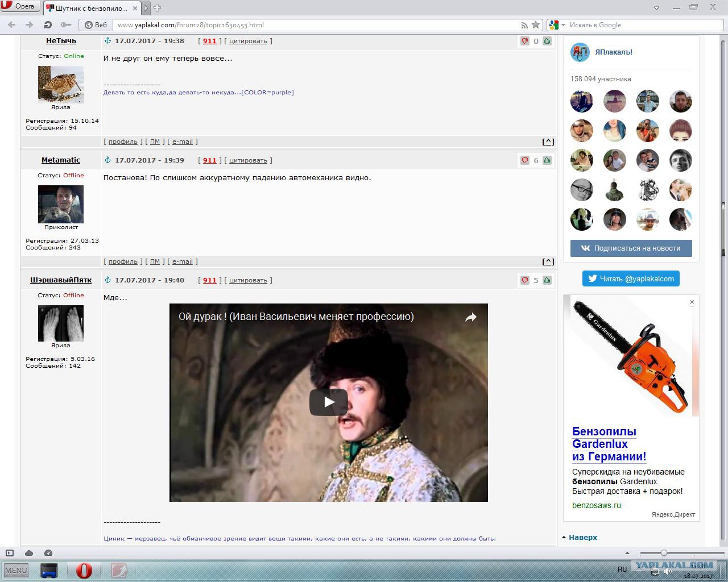Bookmark the page with the star icon
The image size is (728, 582).
point(536,25)
